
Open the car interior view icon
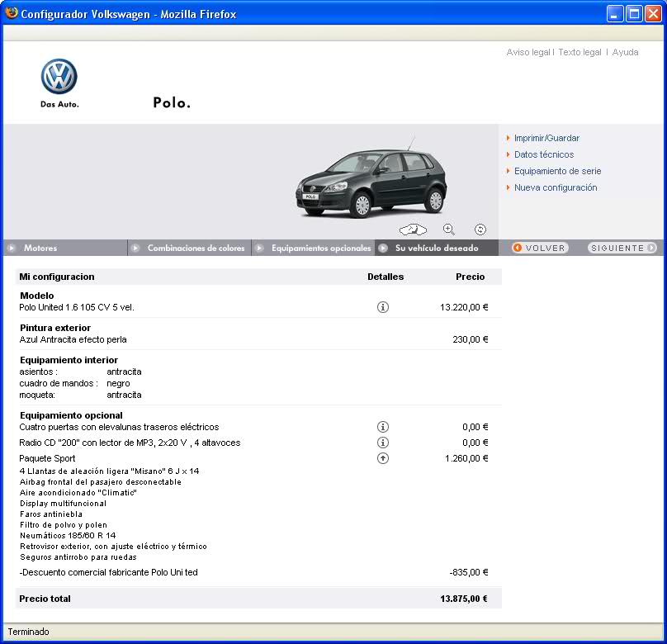click(x=413, y=230)
